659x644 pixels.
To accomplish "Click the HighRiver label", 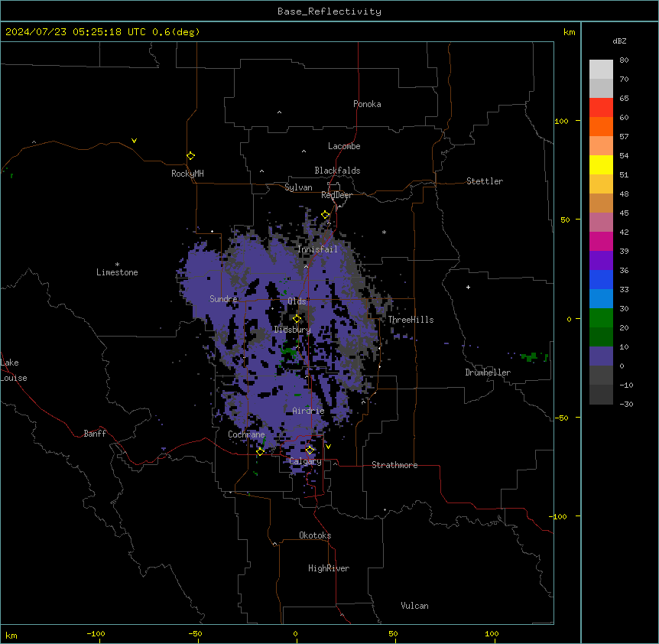I will (329, 568).
